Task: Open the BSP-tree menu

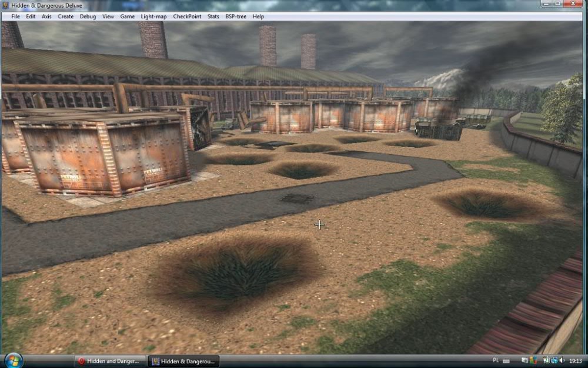Action: pyautogui.click(x=236, y=16)
